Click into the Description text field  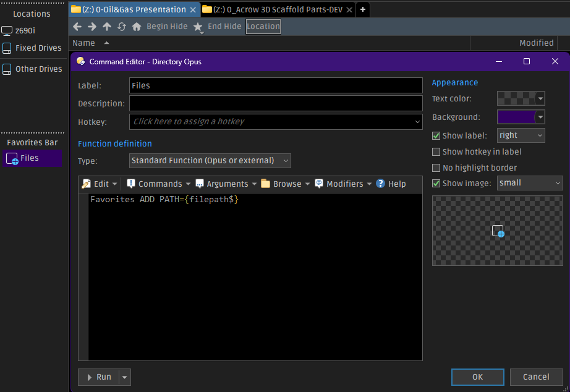(x=276, y=103)
